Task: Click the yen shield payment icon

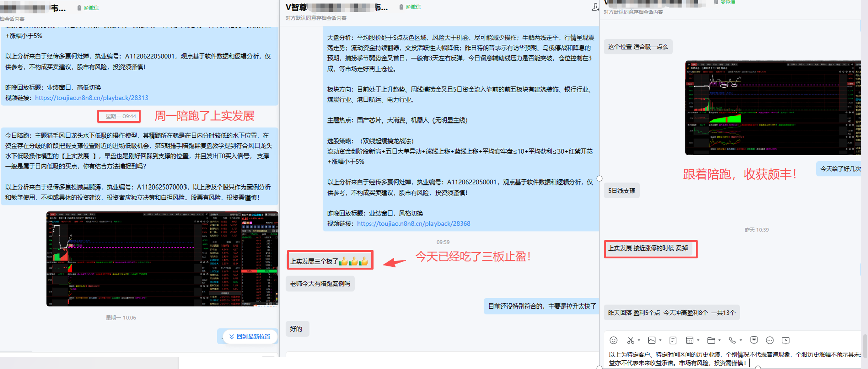Action: tap(754, 340)
